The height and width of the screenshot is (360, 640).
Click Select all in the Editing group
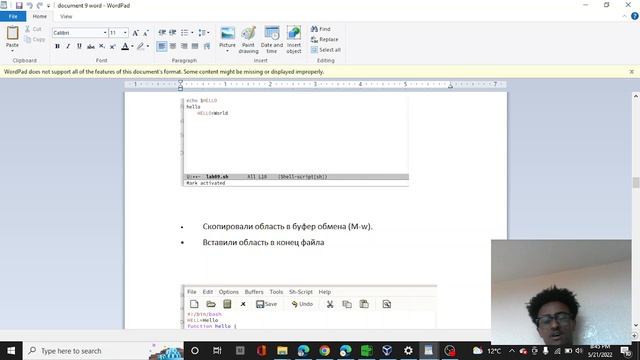coord(326,50)
